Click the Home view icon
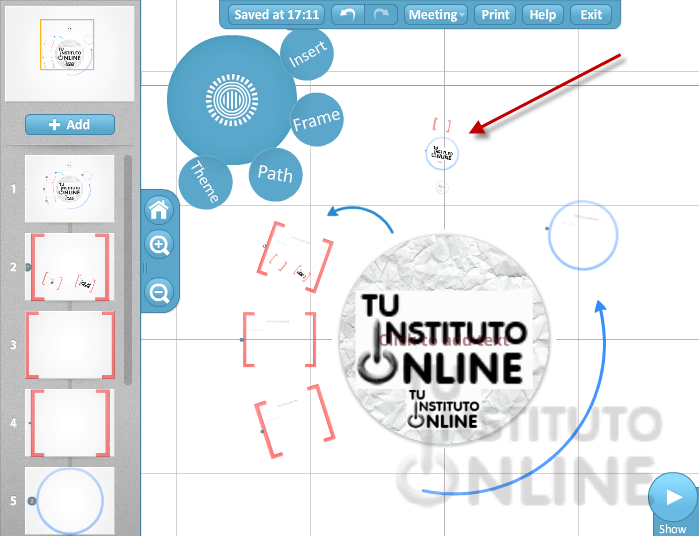Image resolution: width=699 pixels, height=536 pixels. tap(159, 210)
